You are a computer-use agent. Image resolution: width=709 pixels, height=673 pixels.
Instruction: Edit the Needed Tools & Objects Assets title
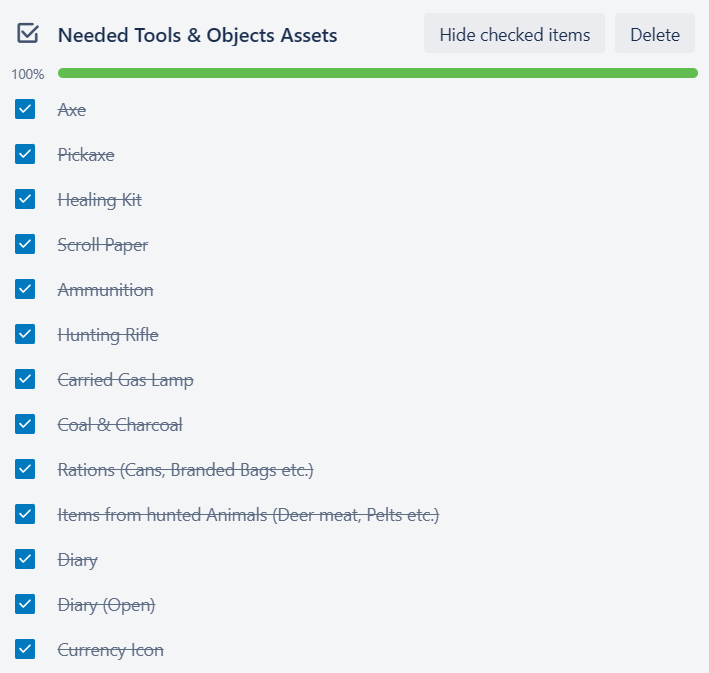pos(197,35)
